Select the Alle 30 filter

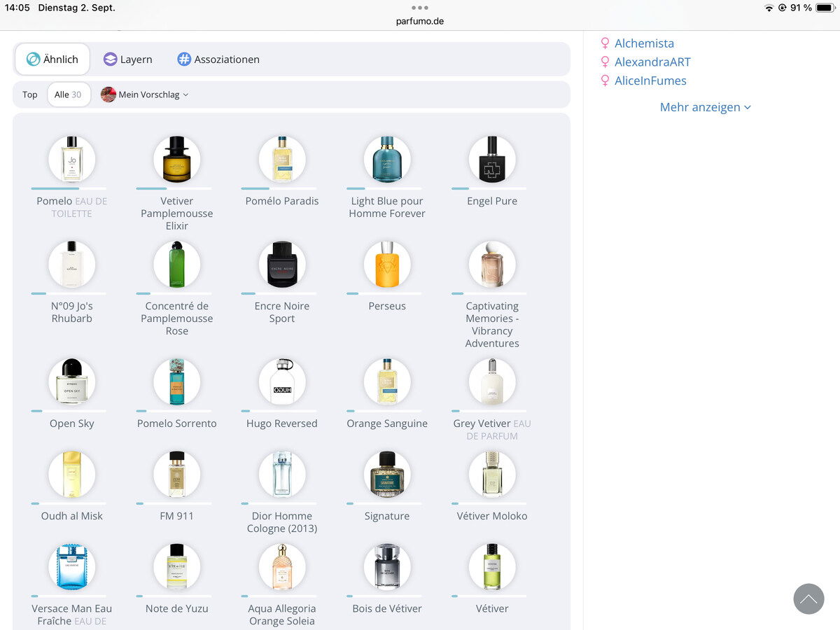click(x=69, y=94)
